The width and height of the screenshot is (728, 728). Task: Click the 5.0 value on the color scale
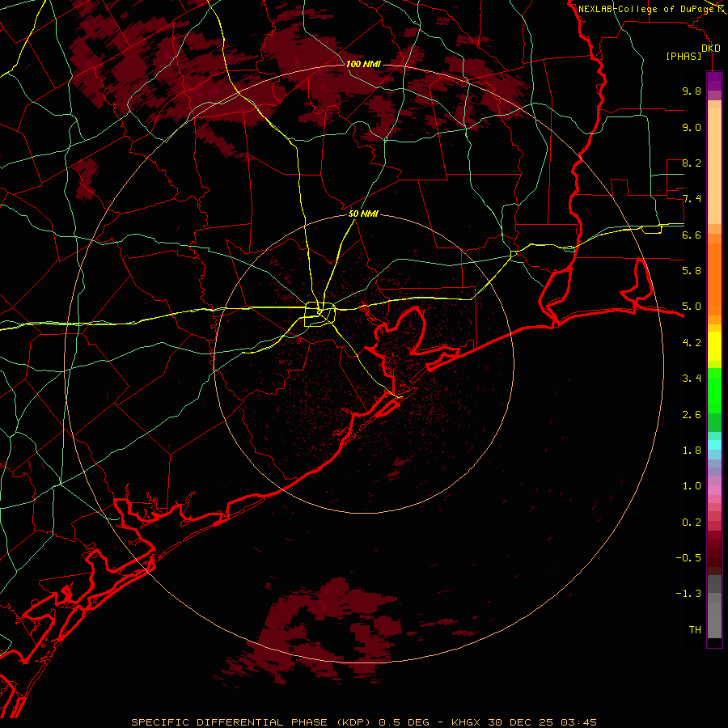point(692,307)
